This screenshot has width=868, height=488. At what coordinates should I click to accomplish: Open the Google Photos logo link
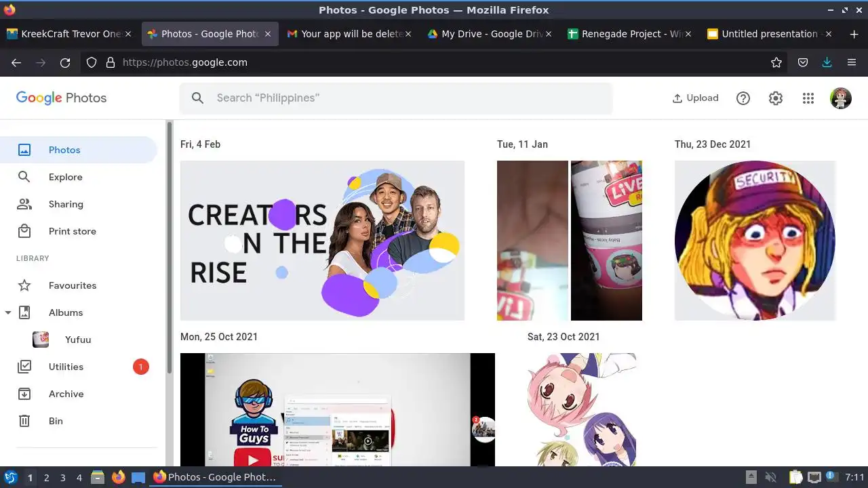point(62,98)
